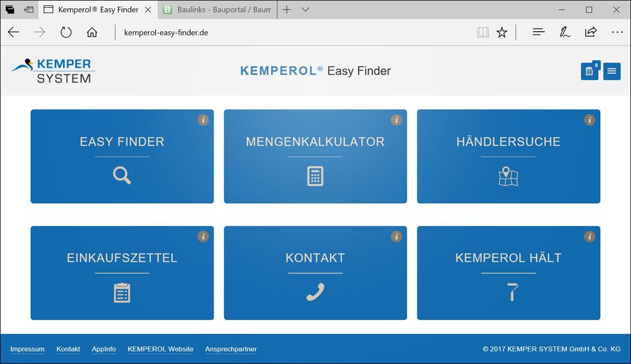This screenshot has height=364, width=631.
Task: Close the Kemperol Easy Finder tab
Action: (x=148, y=10)
